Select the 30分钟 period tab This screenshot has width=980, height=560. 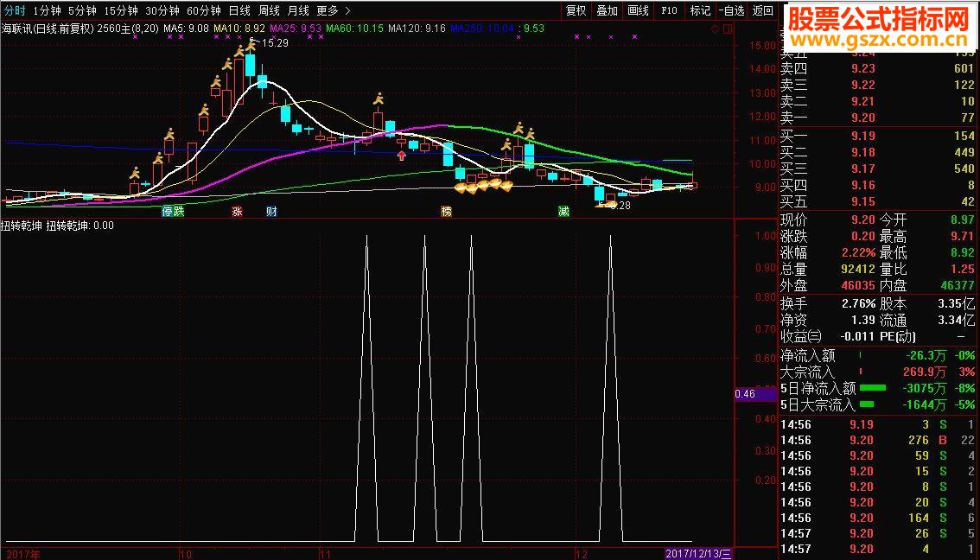pos(162,10)
